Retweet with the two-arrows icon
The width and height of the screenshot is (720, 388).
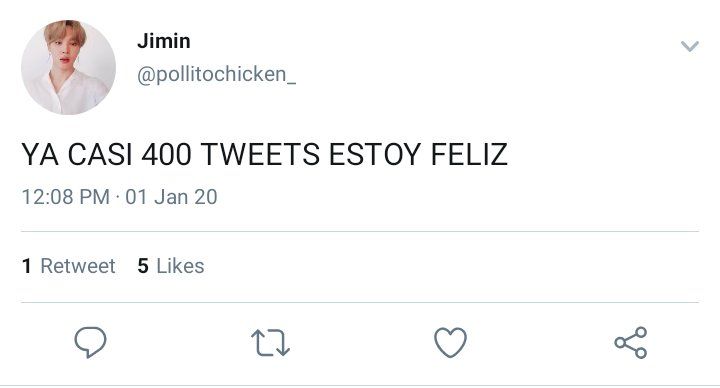270,343
